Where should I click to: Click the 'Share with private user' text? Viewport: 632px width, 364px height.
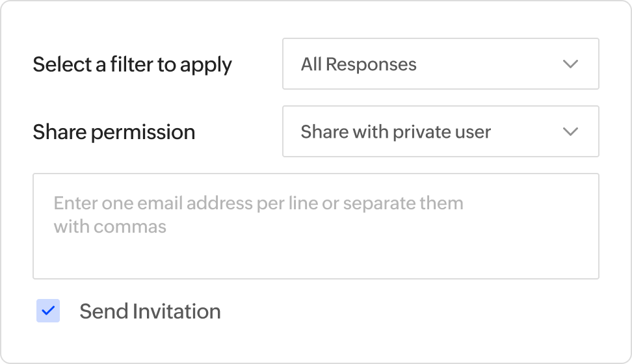(x=395, y=132)
